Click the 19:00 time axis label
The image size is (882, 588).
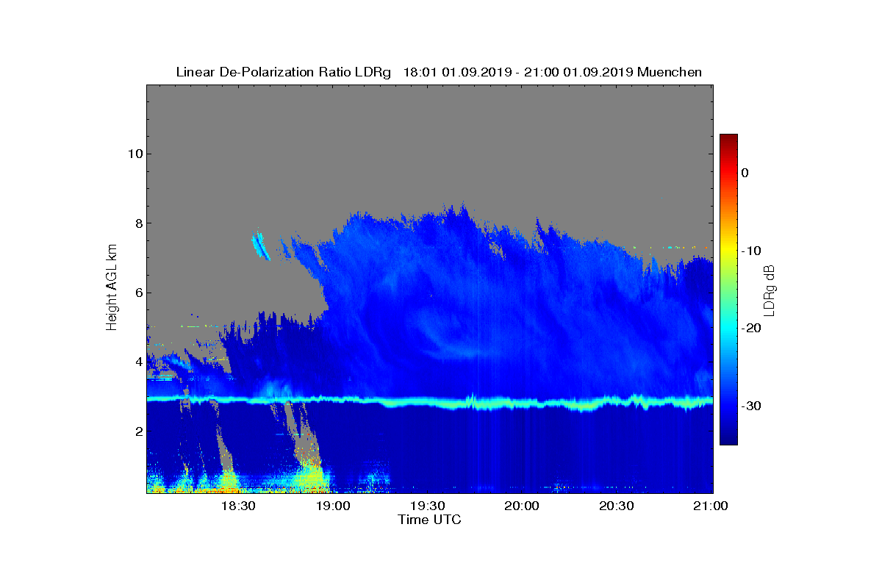pos(332,506)
